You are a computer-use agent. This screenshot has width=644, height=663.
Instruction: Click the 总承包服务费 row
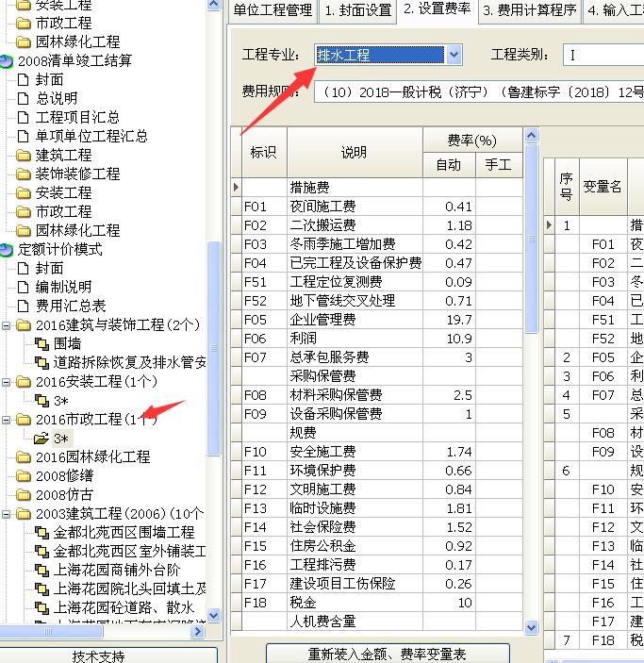(x=377, y=357)
